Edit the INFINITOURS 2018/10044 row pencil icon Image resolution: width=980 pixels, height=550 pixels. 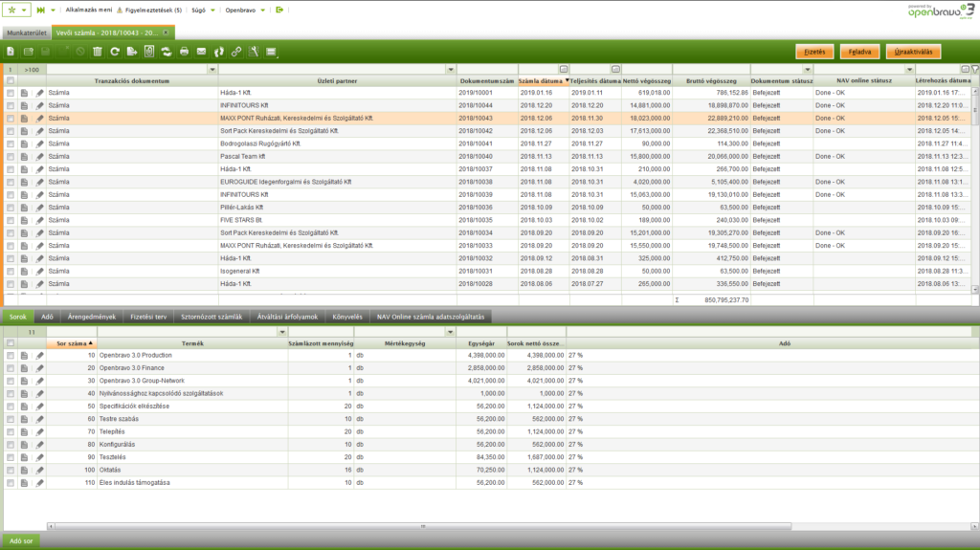pyautogui.click(x=39, y=105)
